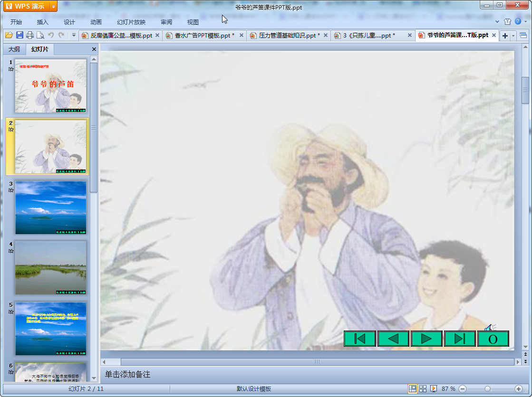Switch to the 幻灯片 panel tab
This screenshot has height=397, width=532.
39,49
